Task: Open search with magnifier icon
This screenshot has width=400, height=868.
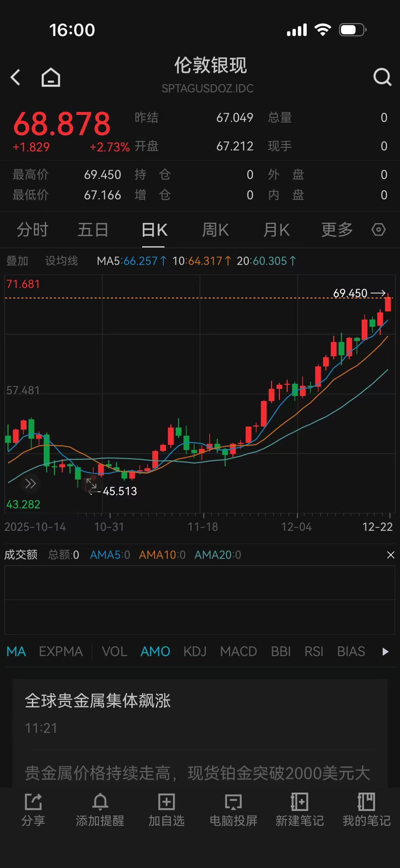Action: (382, 77)
